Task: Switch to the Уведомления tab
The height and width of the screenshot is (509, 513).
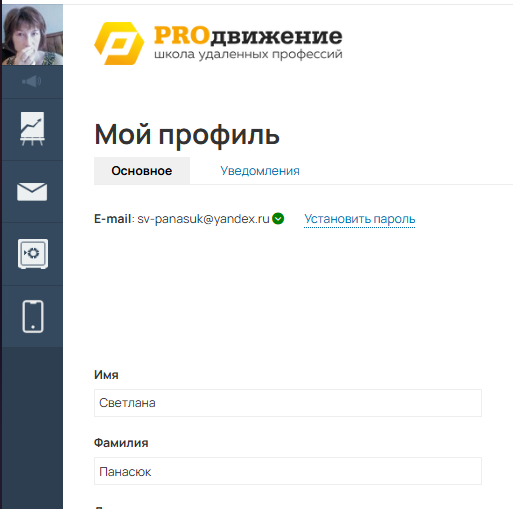Action: (260, 171)
